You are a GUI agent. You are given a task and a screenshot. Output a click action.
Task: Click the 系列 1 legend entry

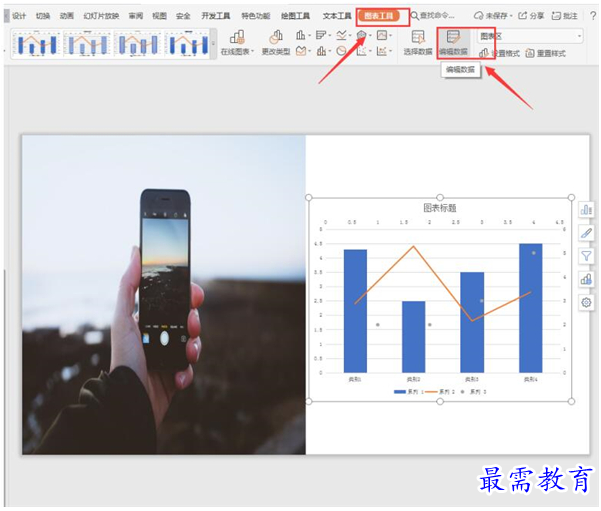click(409, 392)
